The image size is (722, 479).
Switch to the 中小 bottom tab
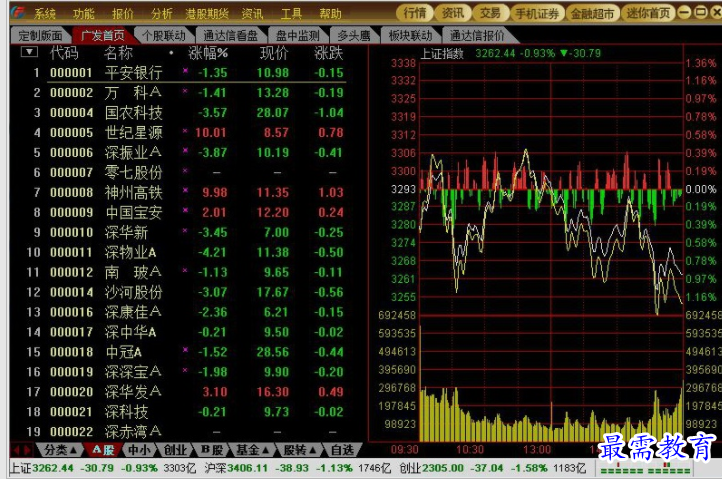click(139, 450)
